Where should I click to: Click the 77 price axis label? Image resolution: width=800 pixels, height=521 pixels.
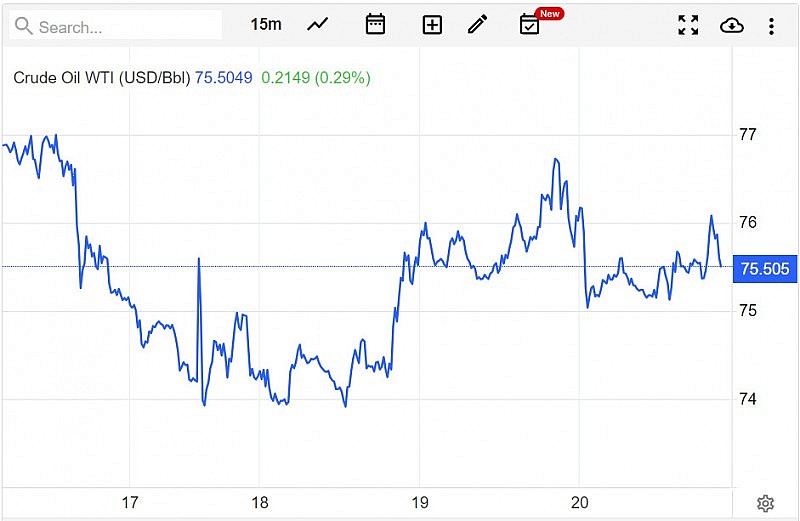click(747, 134)
